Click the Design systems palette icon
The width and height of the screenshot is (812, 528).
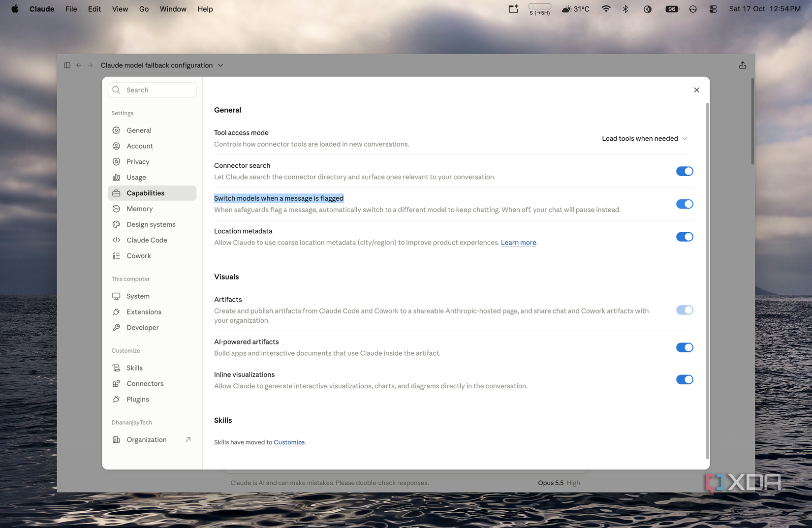tap(116, 224)
